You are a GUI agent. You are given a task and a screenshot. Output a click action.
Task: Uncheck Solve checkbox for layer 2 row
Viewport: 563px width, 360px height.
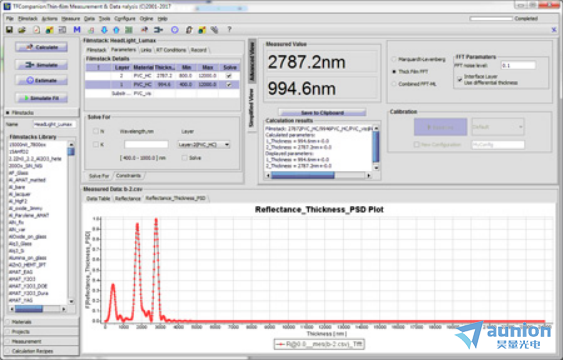pyautogui.click(x=229, y=76)
